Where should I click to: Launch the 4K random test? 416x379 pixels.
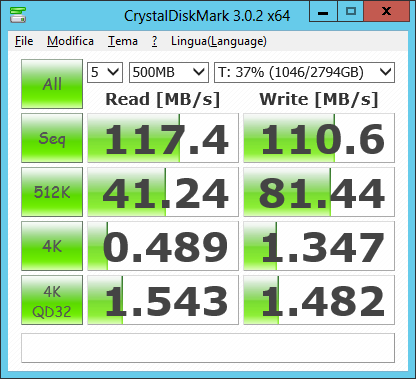[x=52, y=246]
